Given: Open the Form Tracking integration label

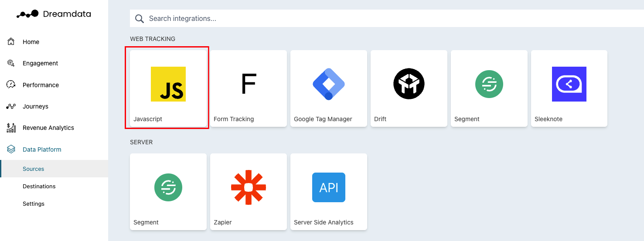Looking at the screenshot, I should [x=234, y=119].
